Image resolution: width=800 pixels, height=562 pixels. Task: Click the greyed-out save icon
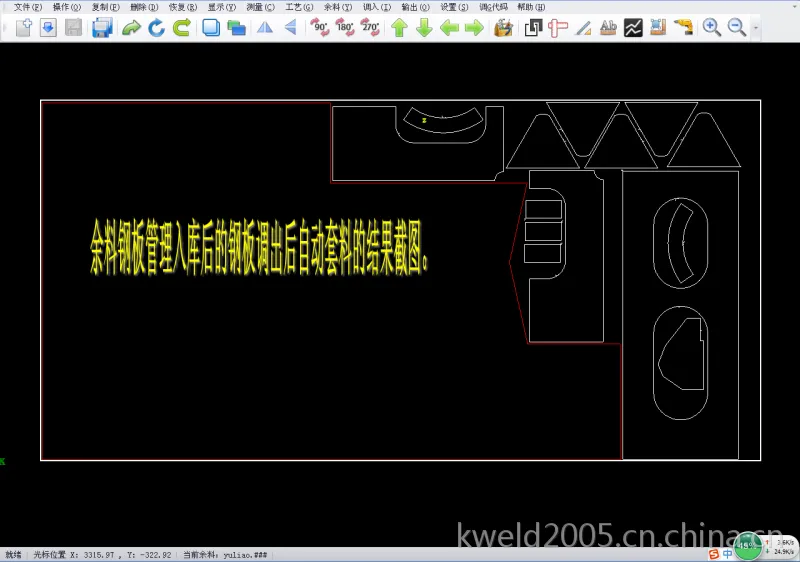click(73, 27)
